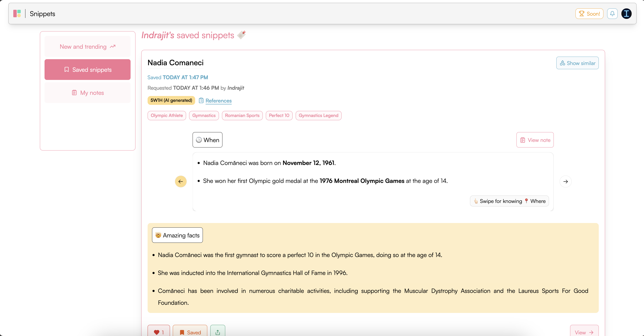
Task: Open My notes in sidebar
Action: (87, 93)
